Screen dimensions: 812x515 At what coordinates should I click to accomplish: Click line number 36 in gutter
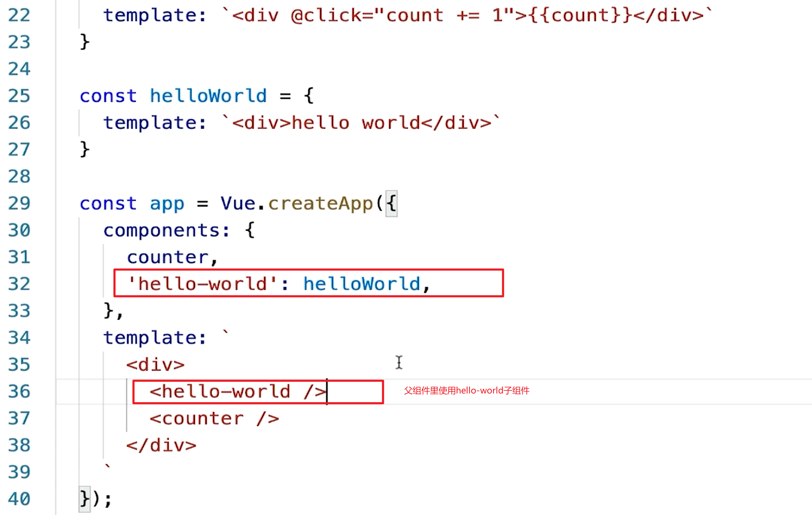click(19, 392)
